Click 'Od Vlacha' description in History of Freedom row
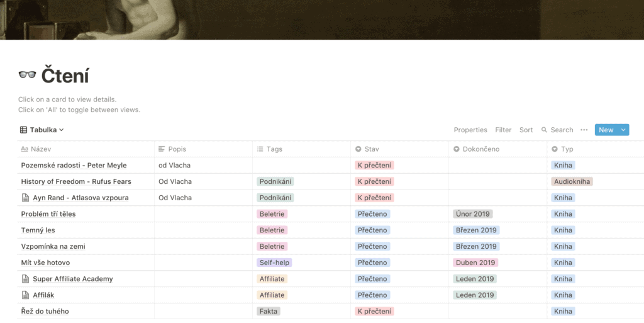The width and height of the screenshot is (644, 323). click(x=175, y=181)
